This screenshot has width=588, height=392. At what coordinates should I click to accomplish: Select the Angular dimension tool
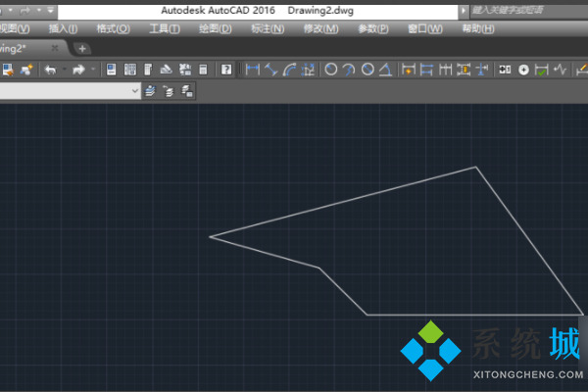[387, 70]
